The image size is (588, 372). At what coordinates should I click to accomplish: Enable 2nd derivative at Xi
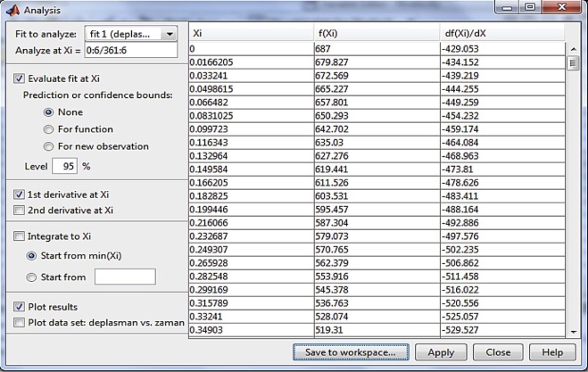tap(19, 210)
